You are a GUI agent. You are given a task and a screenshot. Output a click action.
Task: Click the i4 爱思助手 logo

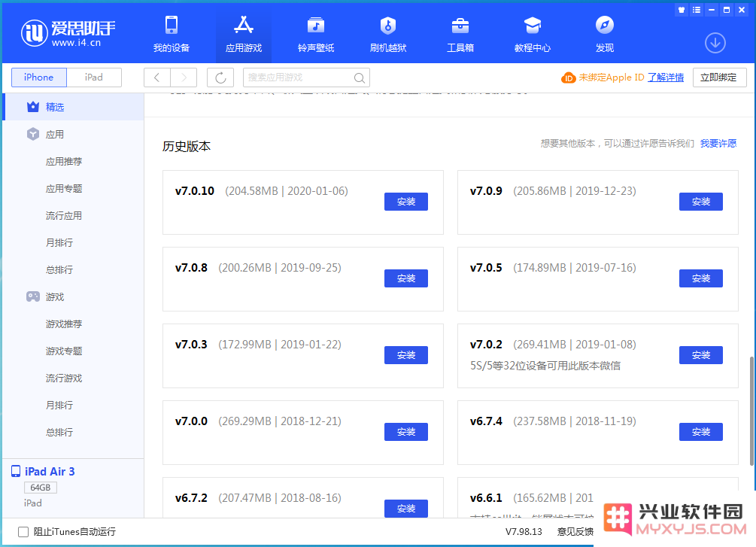tap(68, 33)
